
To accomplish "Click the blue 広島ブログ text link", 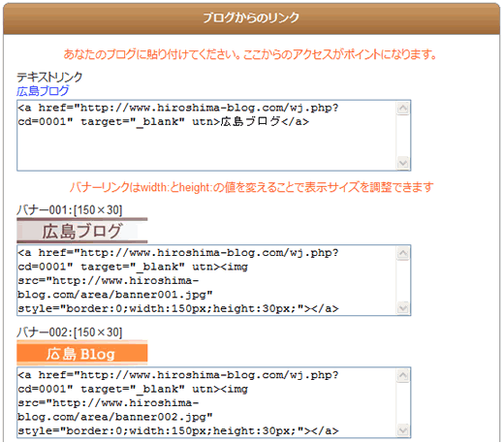I will [43, 91].
